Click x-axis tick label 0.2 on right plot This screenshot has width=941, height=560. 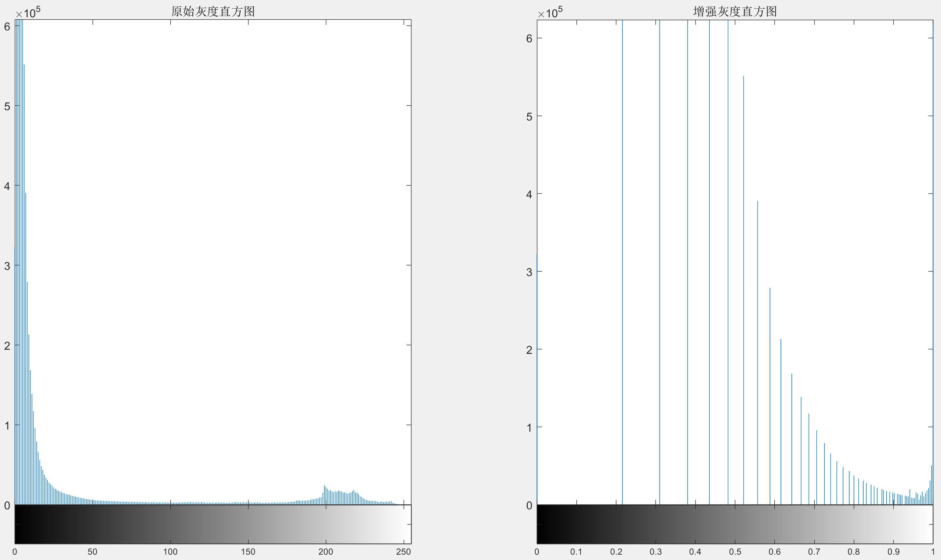tap(616, 552)
